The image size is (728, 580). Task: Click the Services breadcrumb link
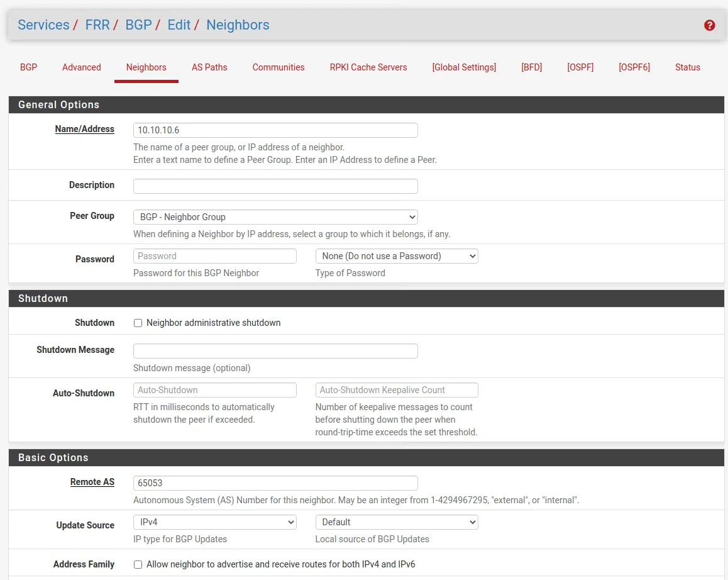tap(43, 25)
